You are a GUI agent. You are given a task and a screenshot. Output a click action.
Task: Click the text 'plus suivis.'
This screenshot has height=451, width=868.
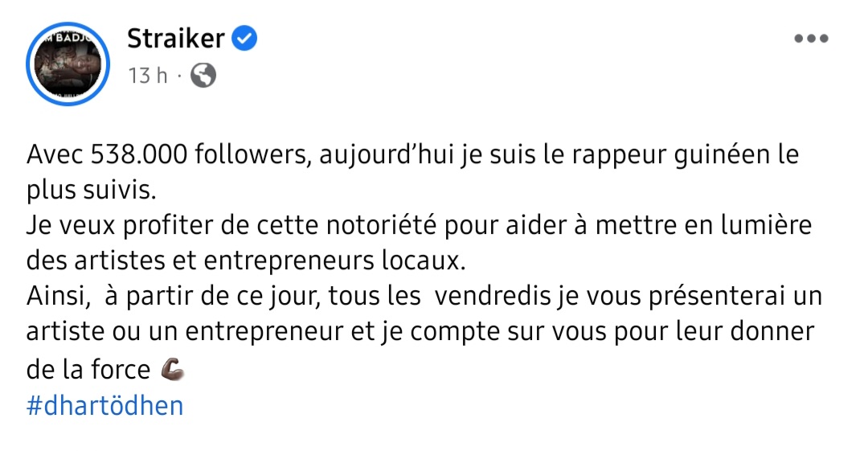pyautogui.click(x=92, y=191)
